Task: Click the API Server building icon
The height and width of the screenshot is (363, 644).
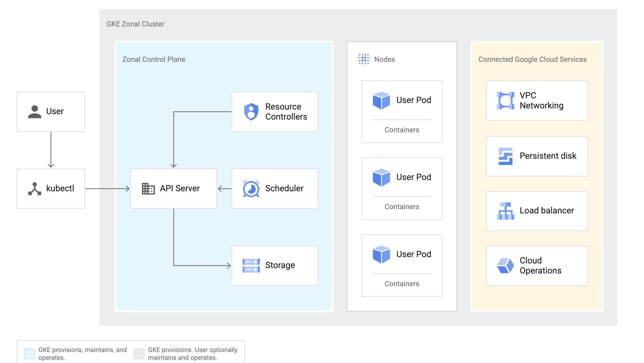Action: (x=148, y=189)
